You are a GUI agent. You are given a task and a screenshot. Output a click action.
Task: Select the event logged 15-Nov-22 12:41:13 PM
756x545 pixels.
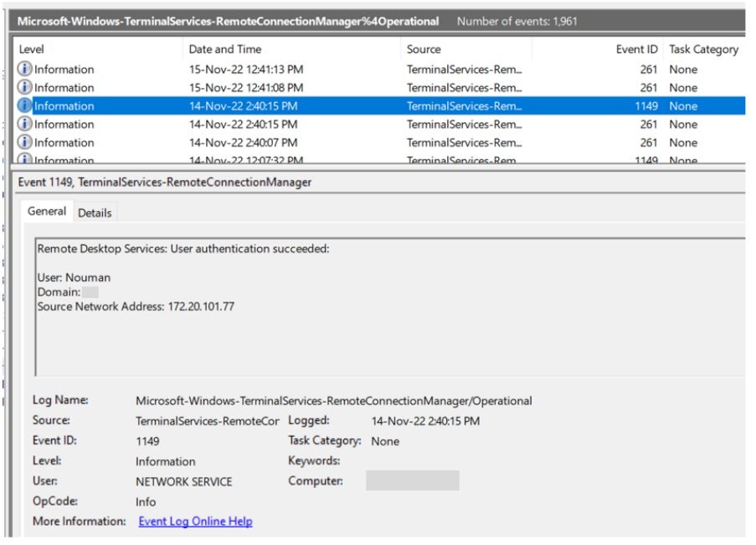click(379, 69)
